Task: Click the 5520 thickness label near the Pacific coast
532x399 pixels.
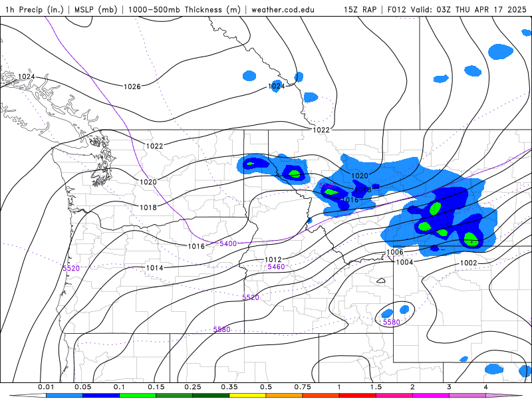Action: (71, 269)
